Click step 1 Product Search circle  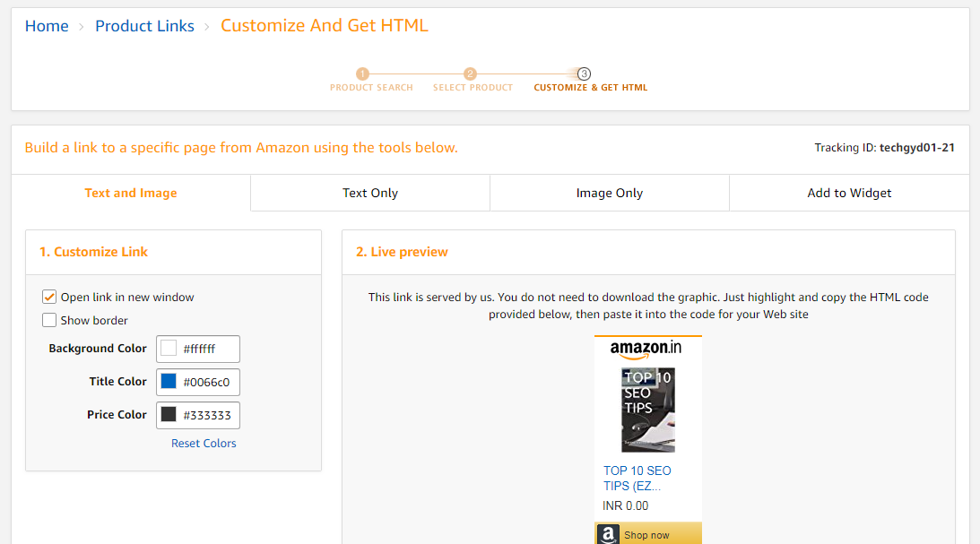[362, 73]
